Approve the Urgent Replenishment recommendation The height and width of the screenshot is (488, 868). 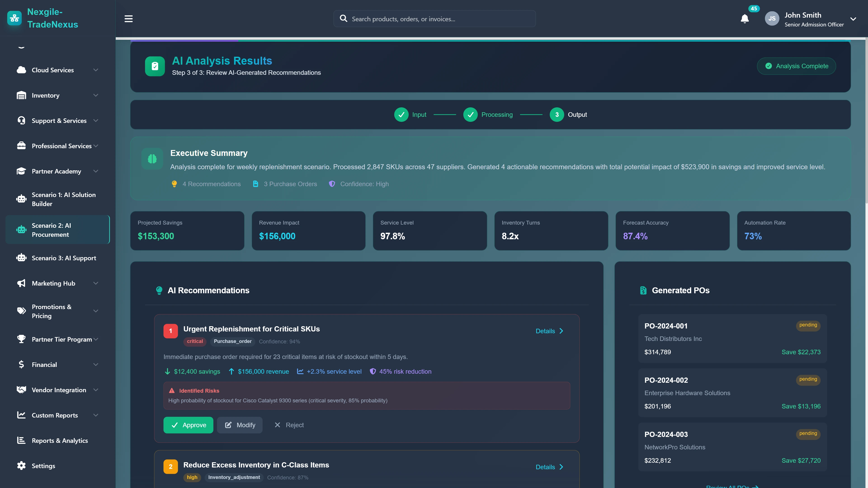point(188,425)
